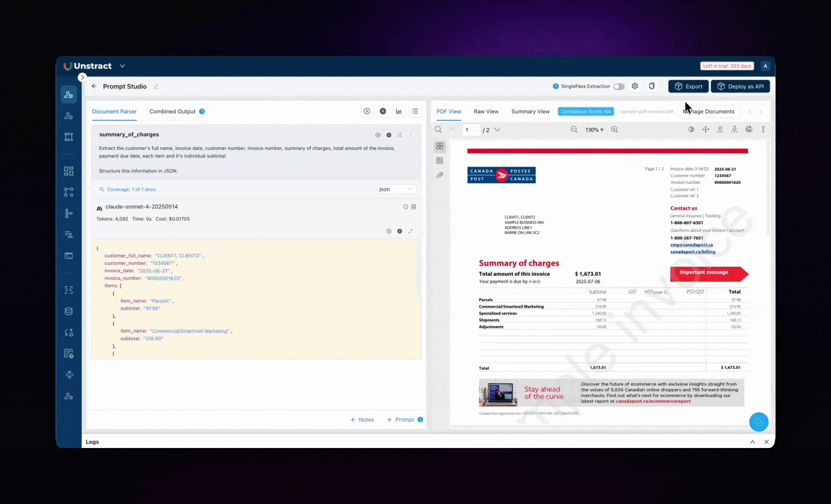The image size is (831, 504).
Task: Go to the previous PDF page chevron
Action: [x=452, y=130]
